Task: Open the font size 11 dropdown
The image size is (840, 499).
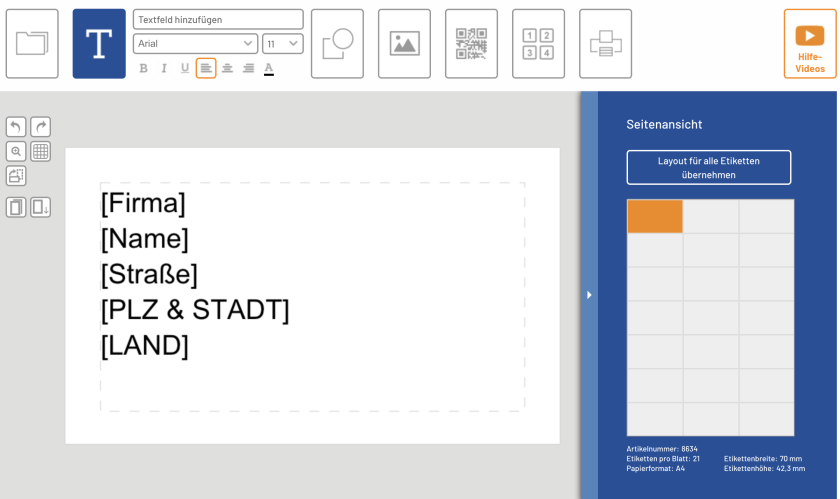Action: 283,43
